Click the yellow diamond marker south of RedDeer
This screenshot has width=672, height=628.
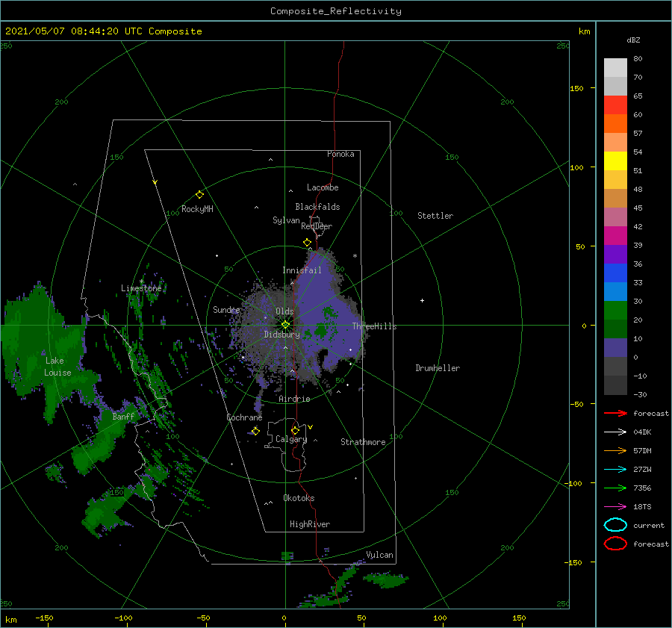308,242
